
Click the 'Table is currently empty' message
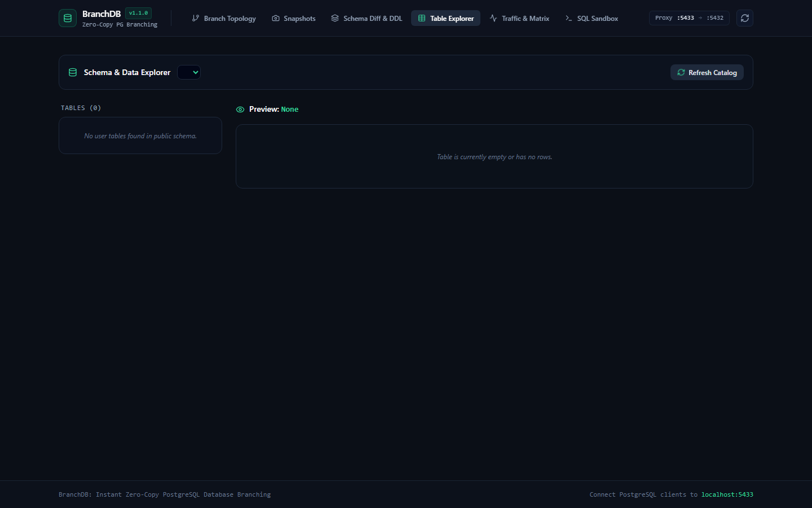pyautogui.click(x=495, y=157)
